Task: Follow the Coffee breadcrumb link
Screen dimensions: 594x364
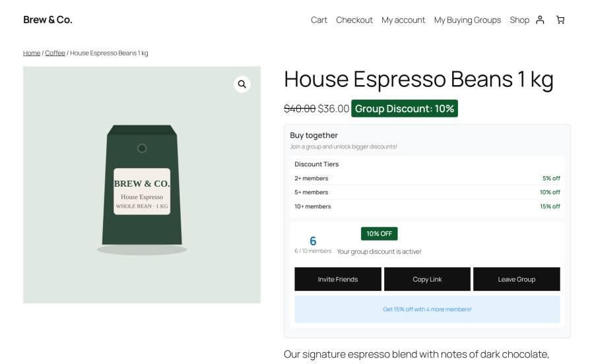Action: pos(55,53)
